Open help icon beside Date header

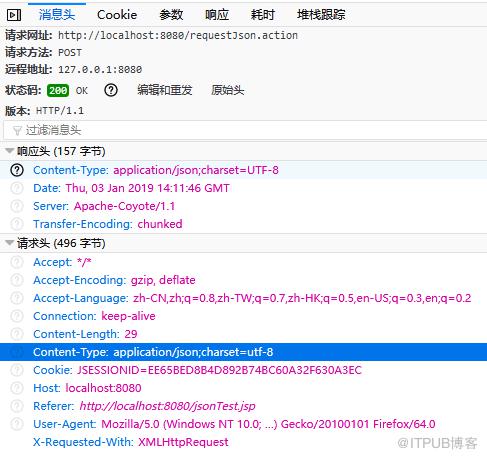point(17,188)
